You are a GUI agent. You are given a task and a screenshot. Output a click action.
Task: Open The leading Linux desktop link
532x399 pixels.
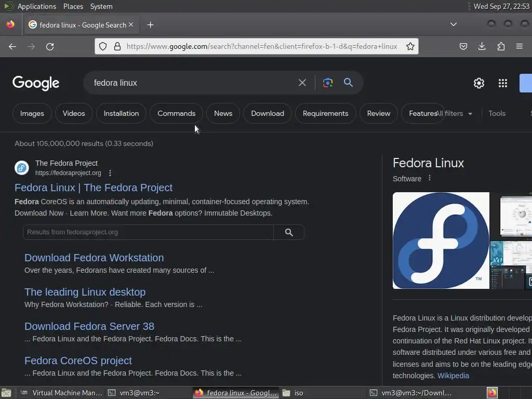[x=85, y=292]
